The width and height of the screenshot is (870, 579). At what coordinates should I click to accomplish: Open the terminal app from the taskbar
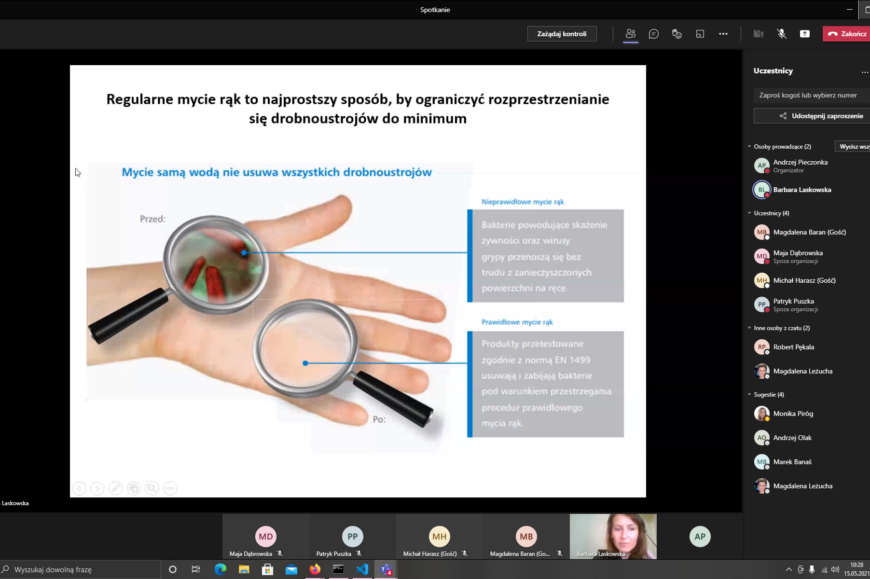(x=338, y=570)
